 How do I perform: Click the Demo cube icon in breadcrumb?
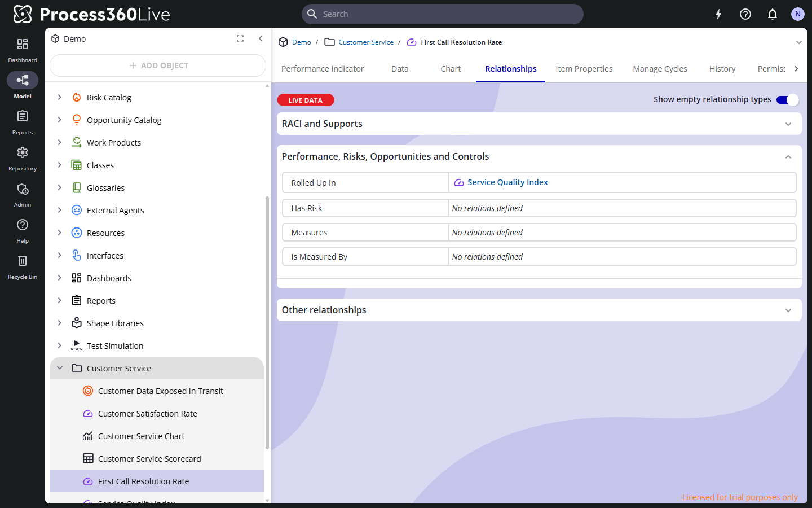pos(283,42)
